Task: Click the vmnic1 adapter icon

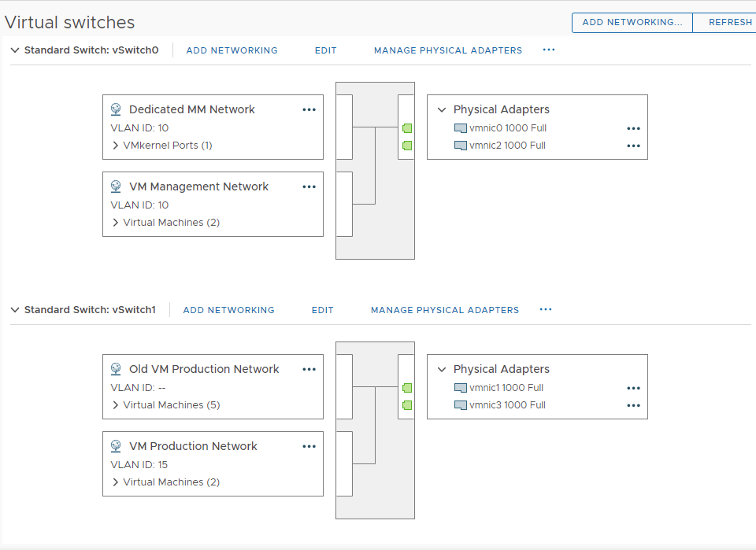Action: coord(461,387)
